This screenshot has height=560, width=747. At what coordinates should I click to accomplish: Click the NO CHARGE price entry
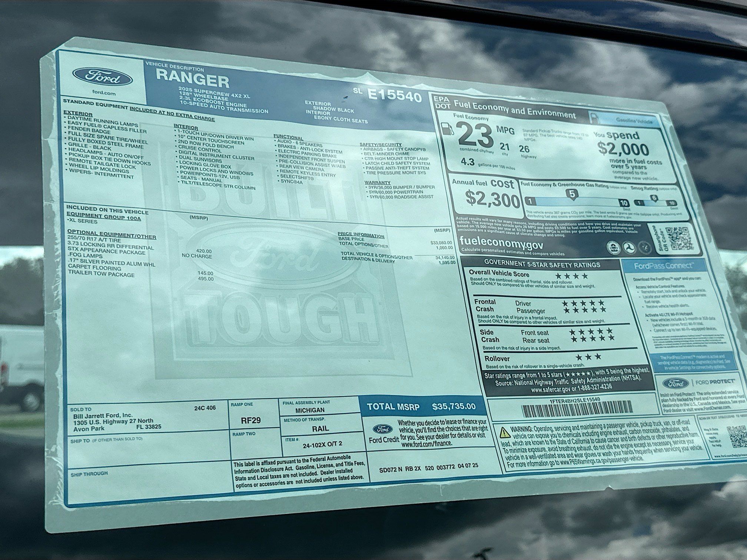pos(197,256)
